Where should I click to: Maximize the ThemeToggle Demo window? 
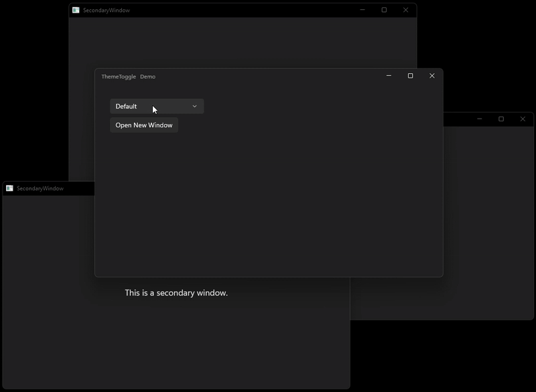tap(409, 76)
